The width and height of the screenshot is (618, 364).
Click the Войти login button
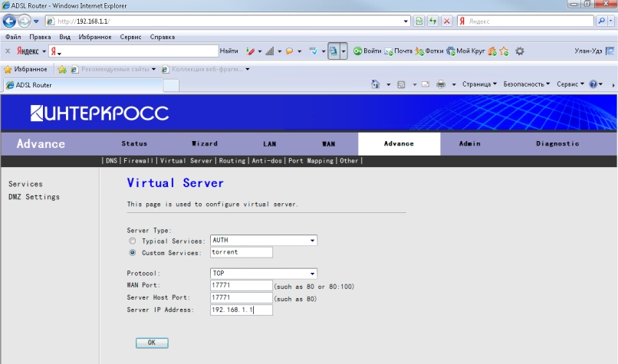(367, 51)
